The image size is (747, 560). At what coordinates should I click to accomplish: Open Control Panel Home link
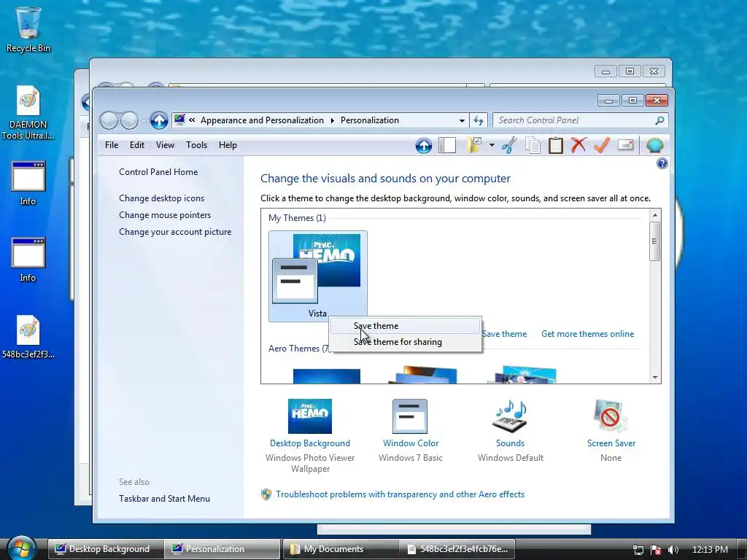[x=158, y=172]
